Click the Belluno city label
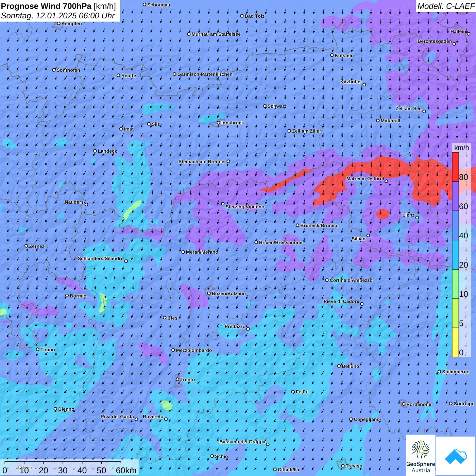Viewport: 476px width, 476px height. click(350, 366)
